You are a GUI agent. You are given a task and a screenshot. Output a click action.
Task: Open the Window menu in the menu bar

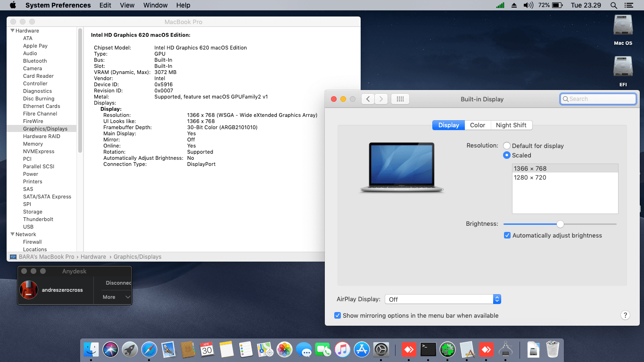(155, 5)
